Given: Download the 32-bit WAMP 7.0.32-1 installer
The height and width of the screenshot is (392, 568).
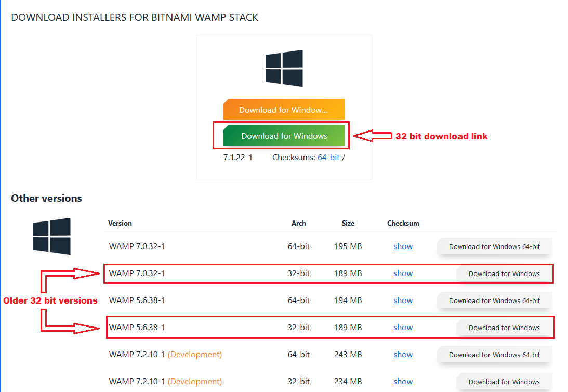Looking at the screenshot, I should [x=504, y=273].
